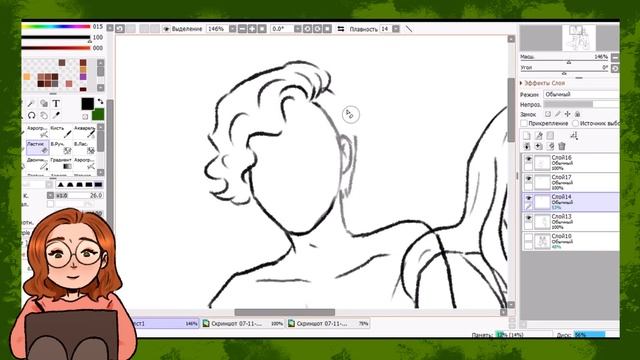Click the Undo button in the top toolbar

pyautogui.click(x=120, y=29)
